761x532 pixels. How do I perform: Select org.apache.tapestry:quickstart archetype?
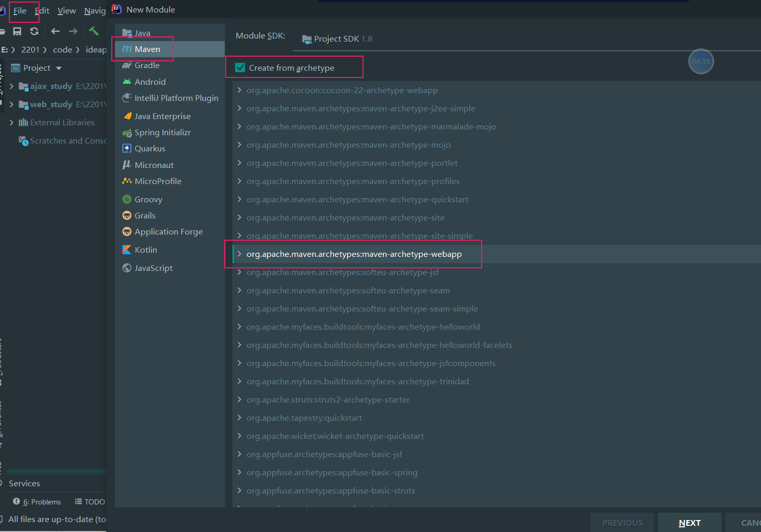(304, 418)
